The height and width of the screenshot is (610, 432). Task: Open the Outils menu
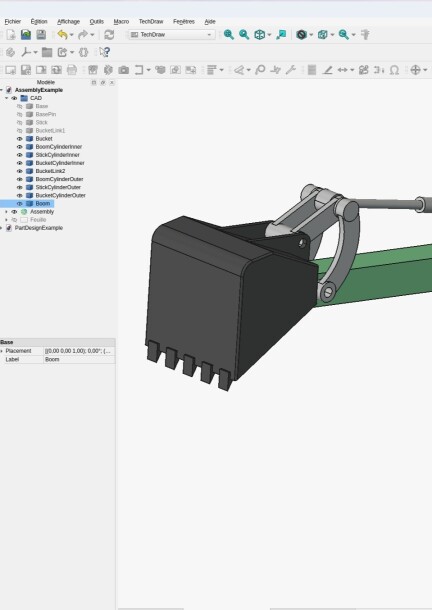[97, 21]
